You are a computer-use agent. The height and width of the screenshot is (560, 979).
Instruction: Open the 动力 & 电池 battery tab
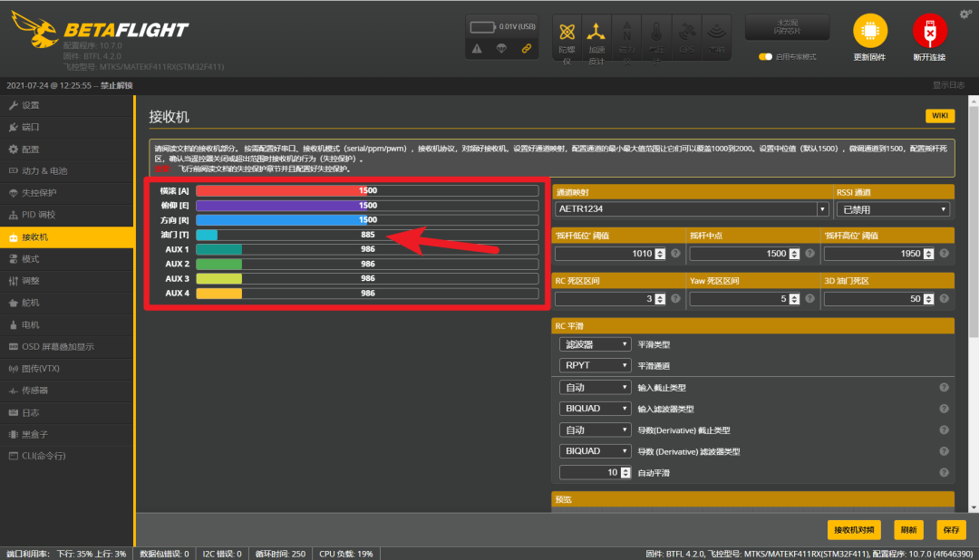click(x=66, y=171)
